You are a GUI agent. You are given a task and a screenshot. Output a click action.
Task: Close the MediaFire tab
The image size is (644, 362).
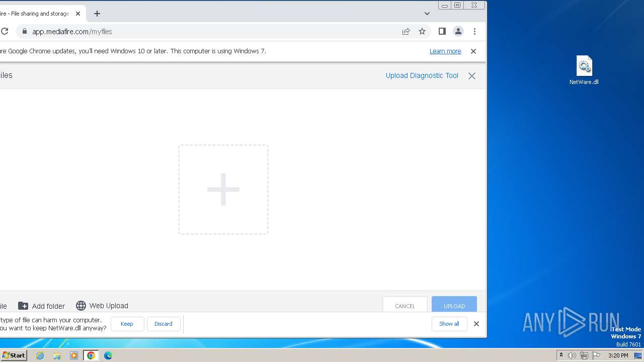[x=78, y=14]
